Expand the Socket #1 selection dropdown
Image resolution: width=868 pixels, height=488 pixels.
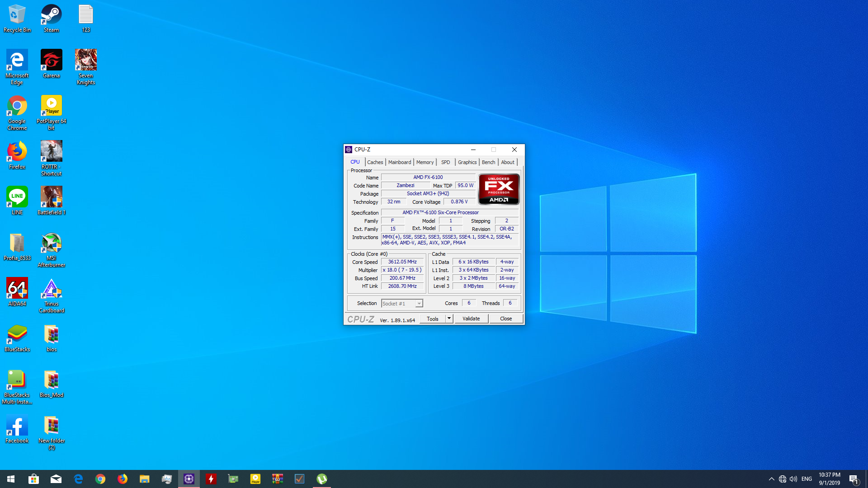point(419,304)
